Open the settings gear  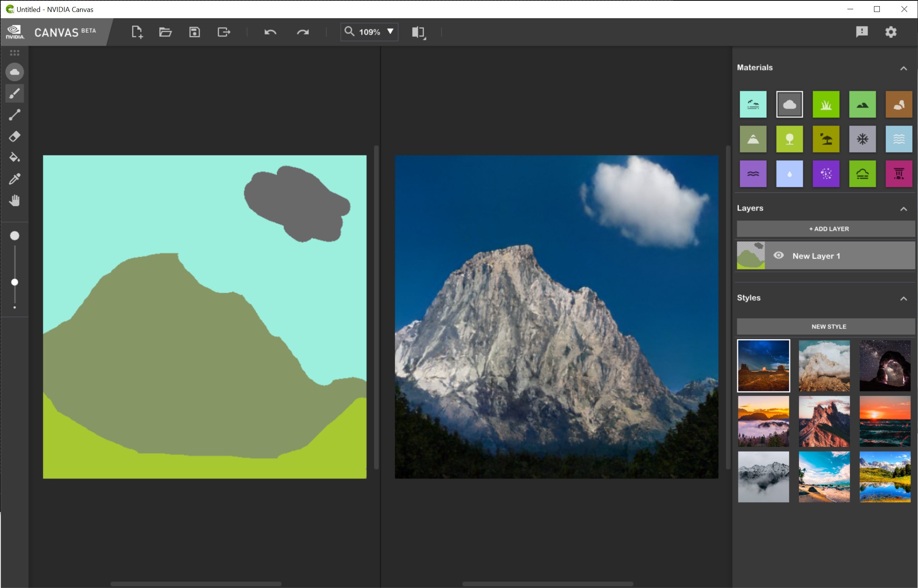(891, 32)
